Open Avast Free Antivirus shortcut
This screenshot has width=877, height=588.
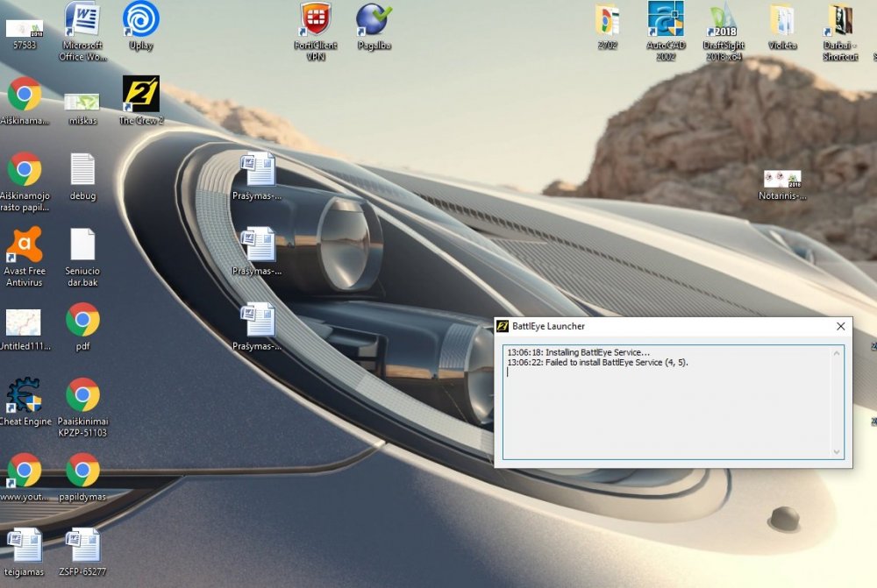click(x=24, y=245)
